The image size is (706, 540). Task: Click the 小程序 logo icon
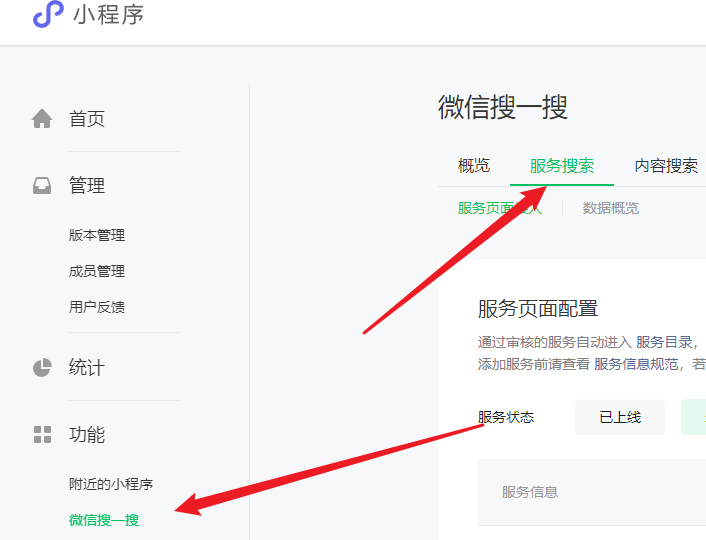48,14
